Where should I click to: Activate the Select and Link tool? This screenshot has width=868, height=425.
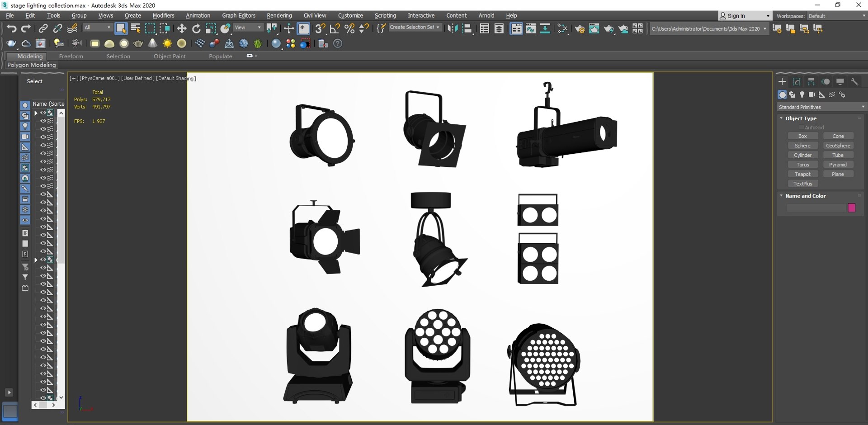pos(43,28)
